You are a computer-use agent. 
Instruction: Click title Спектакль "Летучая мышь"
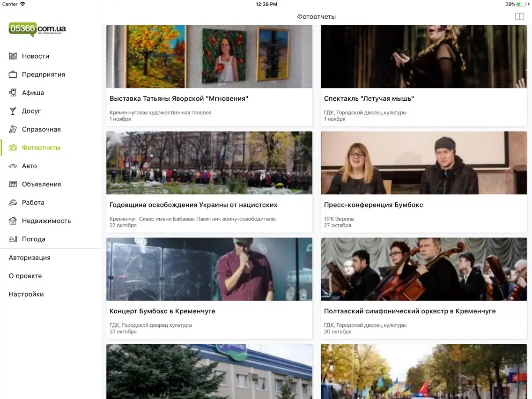(369, 99)
